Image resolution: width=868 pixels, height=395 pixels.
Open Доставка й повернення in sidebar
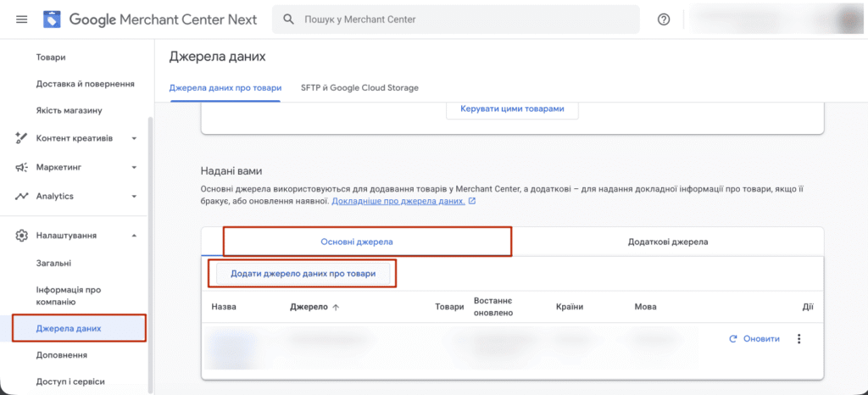coord(86,84)
